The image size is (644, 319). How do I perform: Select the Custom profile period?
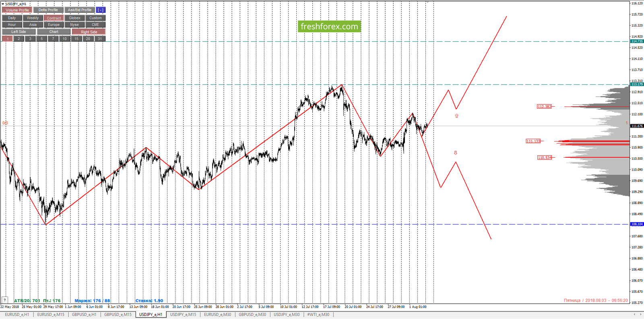pos(95,18)
